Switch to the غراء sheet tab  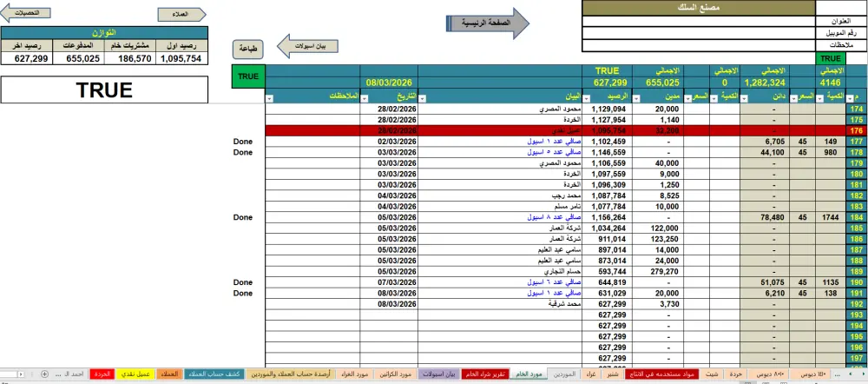591,374
